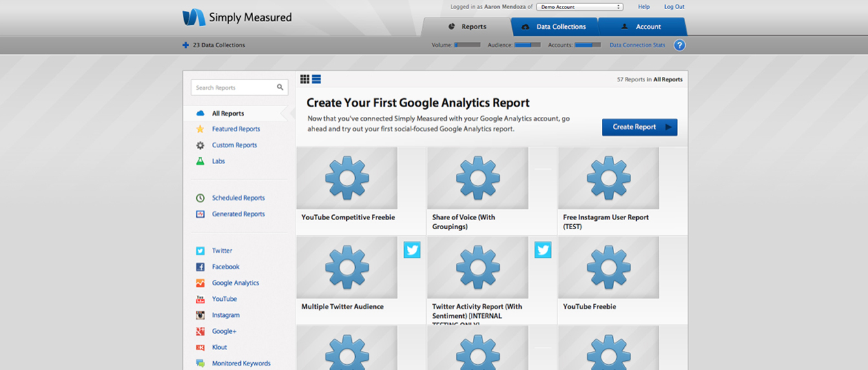
Task: Select Custom Reports in sidebar
Action: [x=234, y=145]
